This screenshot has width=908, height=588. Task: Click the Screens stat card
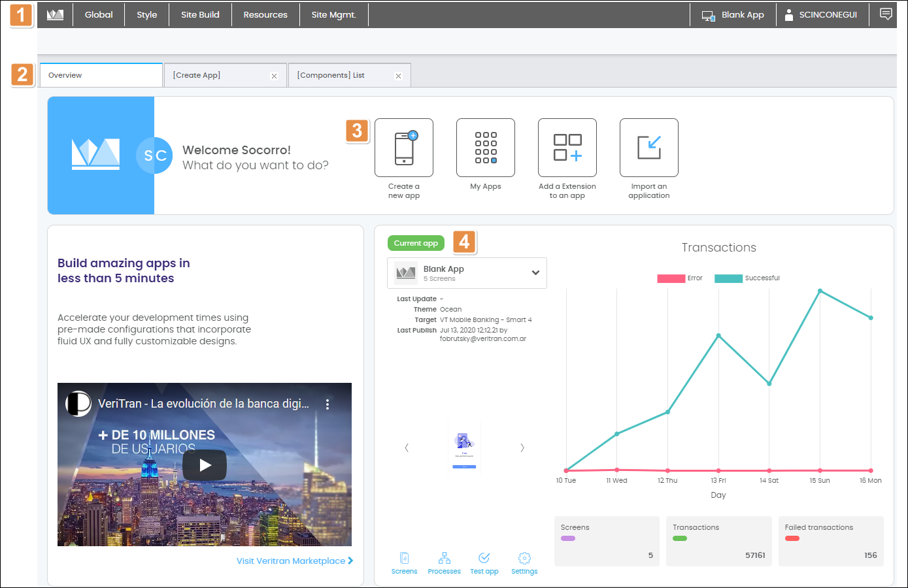(x=607, y=542)
